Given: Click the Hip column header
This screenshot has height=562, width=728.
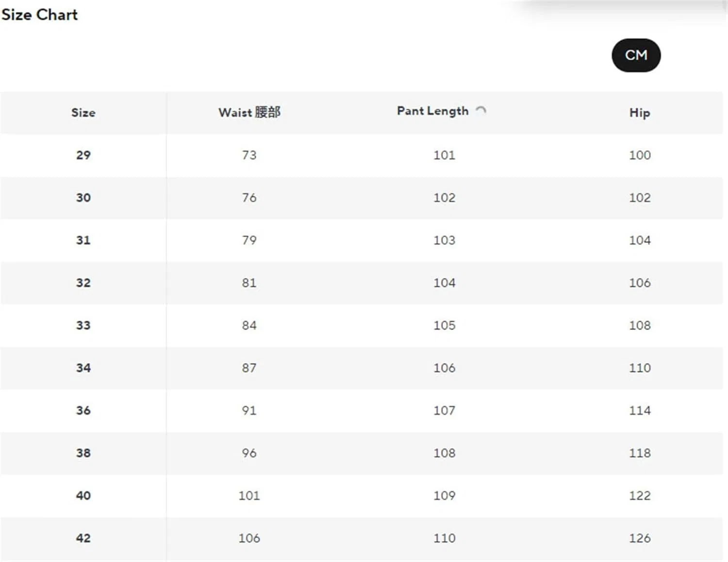Looking at the screenshot, I should click(x=640, y=113).
